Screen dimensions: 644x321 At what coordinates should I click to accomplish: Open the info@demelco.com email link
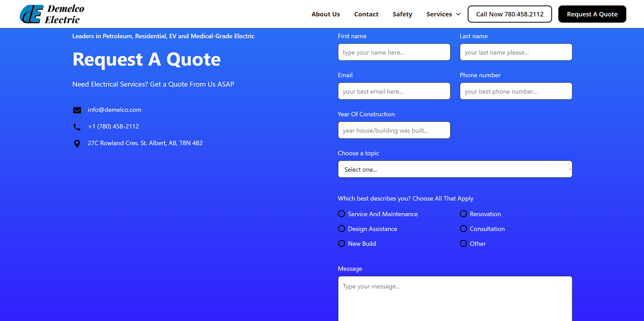tap(114, 110)
